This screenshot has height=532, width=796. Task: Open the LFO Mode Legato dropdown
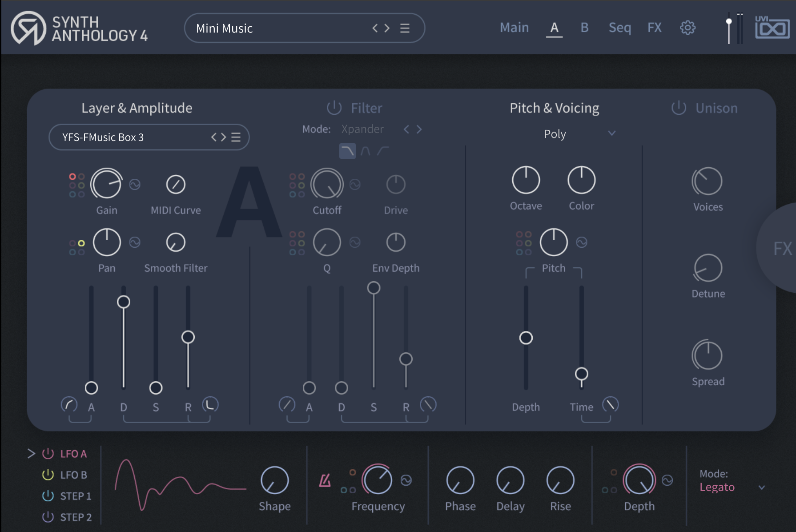tap(761, 488)
